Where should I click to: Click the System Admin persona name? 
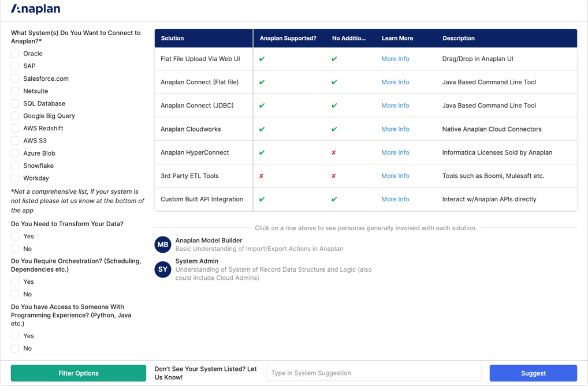(197, 261)
